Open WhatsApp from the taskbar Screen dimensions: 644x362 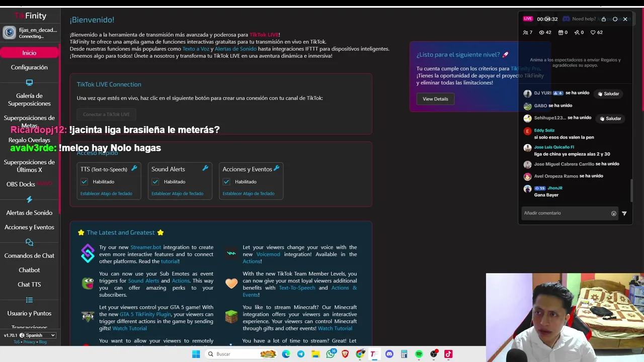[331, 354]
